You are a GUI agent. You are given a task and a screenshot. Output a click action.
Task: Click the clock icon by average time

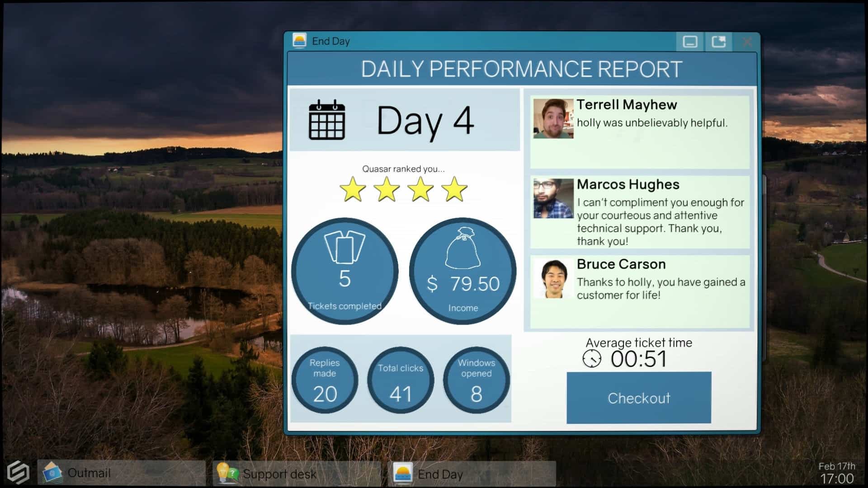592,359
